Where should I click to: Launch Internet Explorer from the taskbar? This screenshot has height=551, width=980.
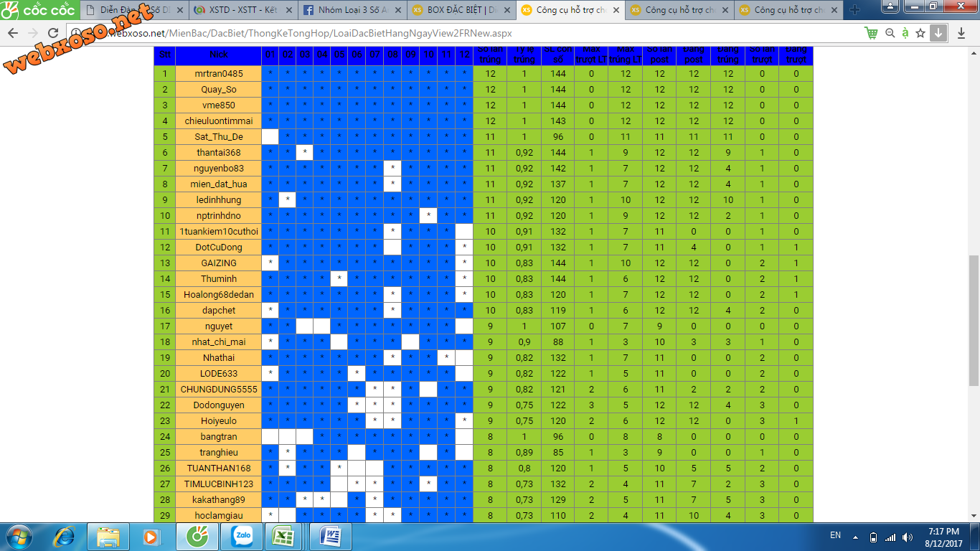pos(65,537)
